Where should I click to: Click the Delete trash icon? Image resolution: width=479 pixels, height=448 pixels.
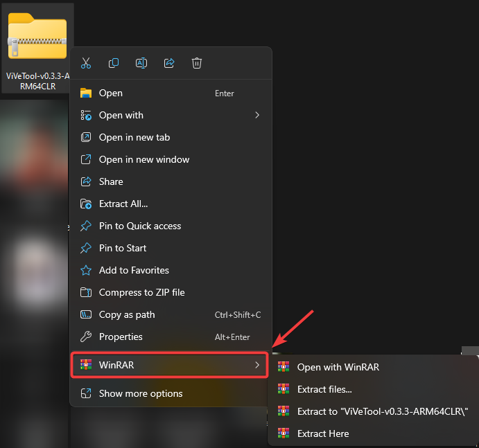(197, 63)
